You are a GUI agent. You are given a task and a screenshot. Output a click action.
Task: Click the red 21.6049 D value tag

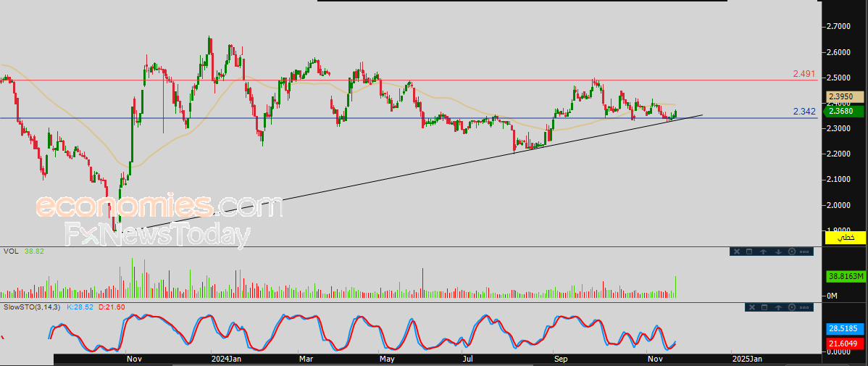coord(846,344)
